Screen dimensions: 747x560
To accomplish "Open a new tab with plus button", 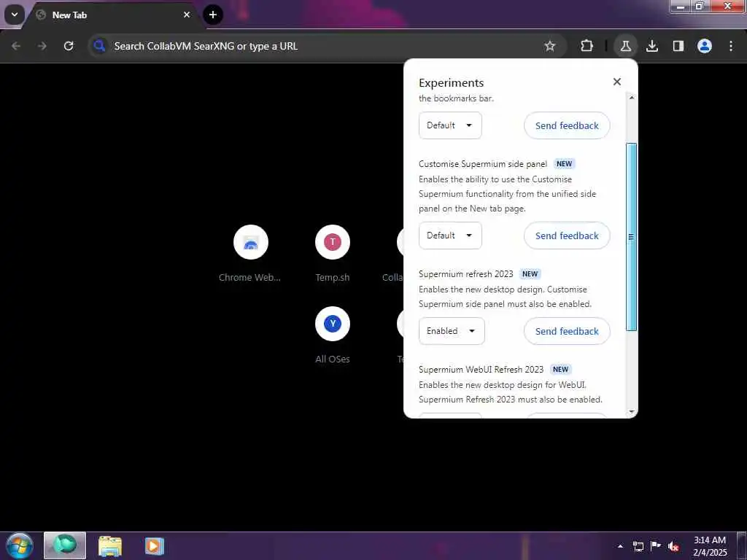I will 213,15.
